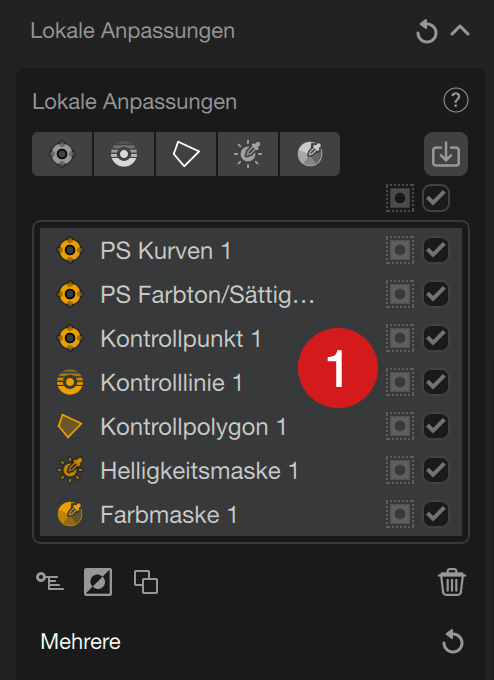
Task: Click the import adjustments download icon
Action: pos(446,154)
